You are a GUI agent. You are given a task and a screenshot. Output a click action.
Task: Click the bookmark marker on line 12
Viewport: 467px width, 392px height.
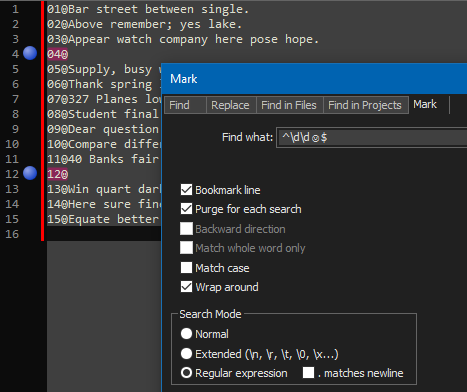(30, 173)
